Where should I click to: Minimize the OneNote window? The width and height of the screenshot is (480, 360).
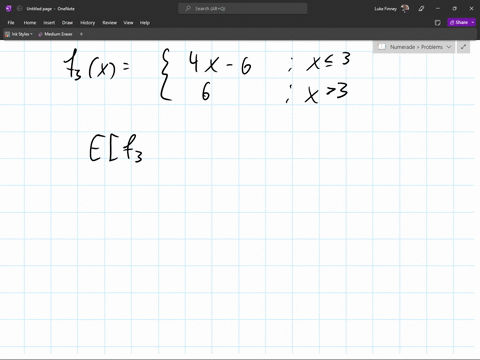438,9
